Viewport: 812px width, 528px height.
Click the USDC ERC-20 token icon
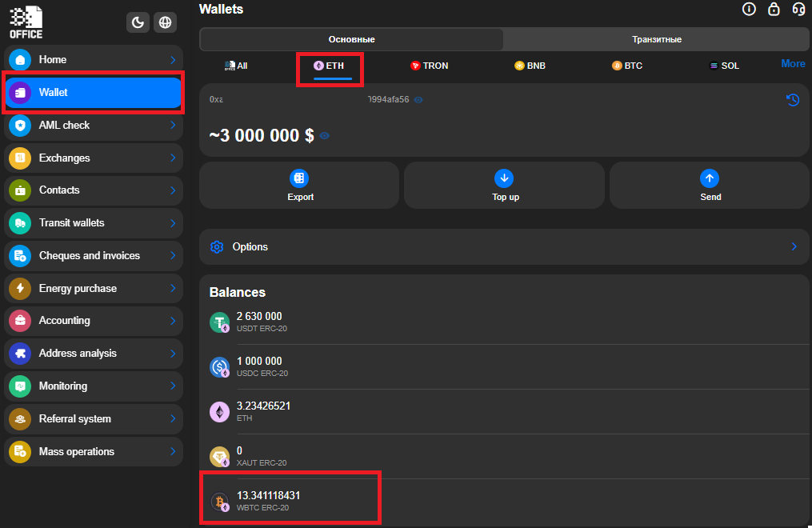[219, 367]
